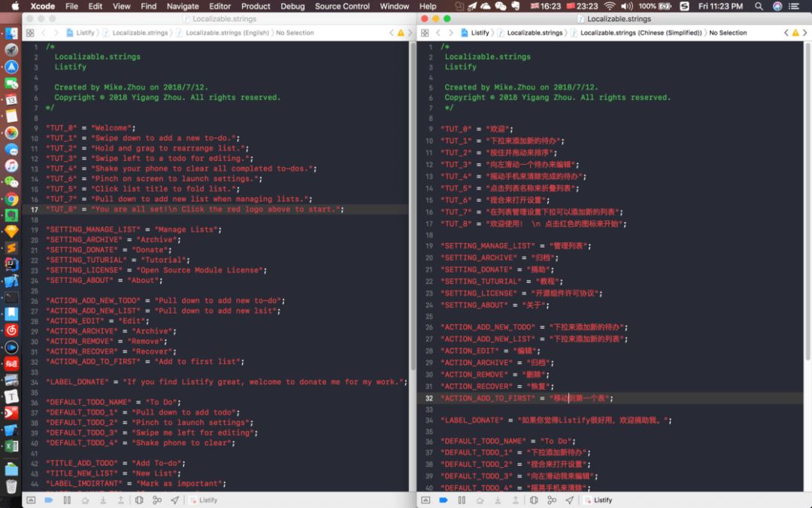This screenshot has height=508, width=812.
Task: Simulate location in right window debug bar
Action: [x=570, y=500]
